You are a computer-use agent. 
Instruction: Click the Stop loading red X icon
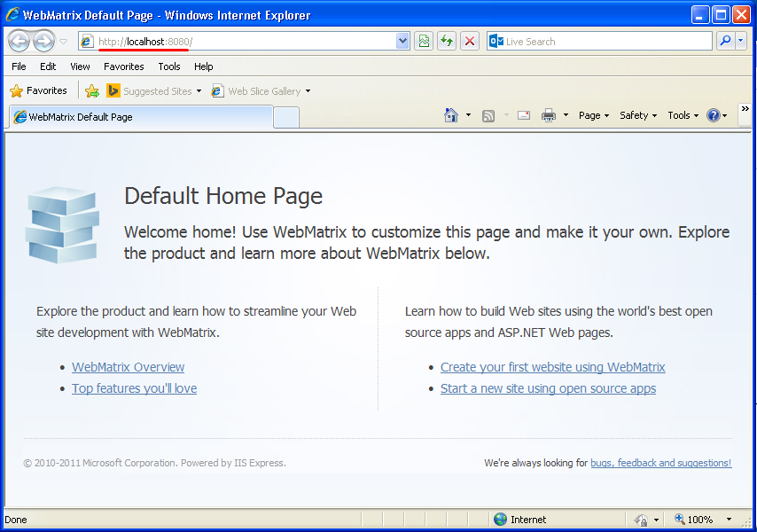click(x=470, y=42)
